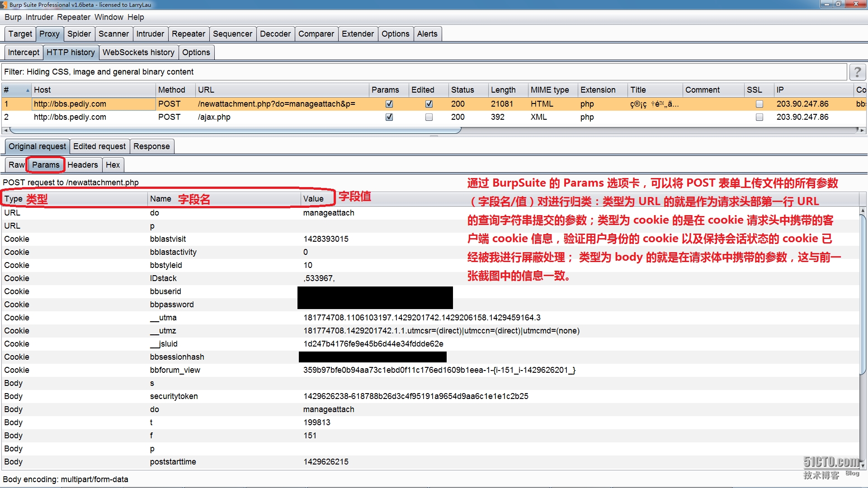Sort parameters by Value column header
The width and height of the screenshot is (868, 488).
[580, 199]
